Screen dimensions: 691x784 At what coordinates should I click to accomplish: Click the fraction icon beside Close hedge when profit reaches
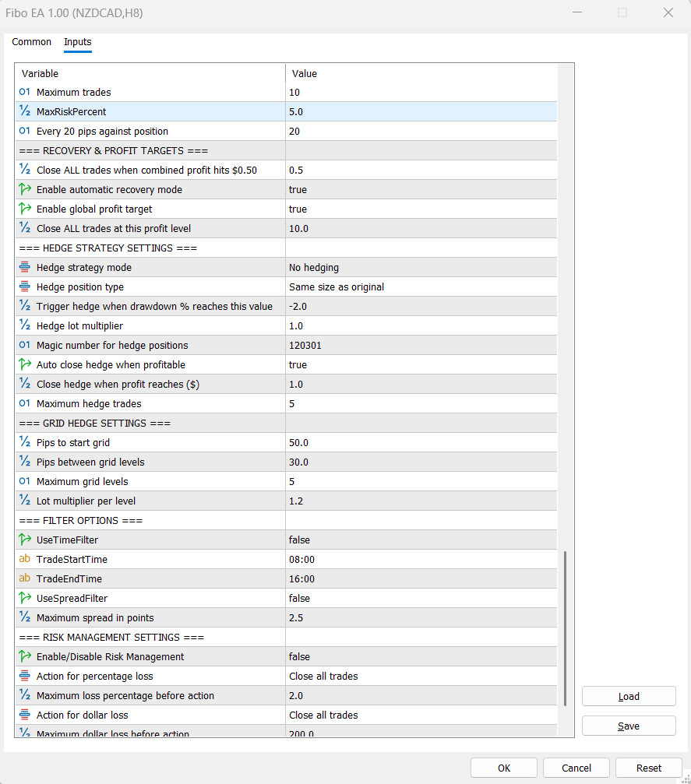point(24,384)
